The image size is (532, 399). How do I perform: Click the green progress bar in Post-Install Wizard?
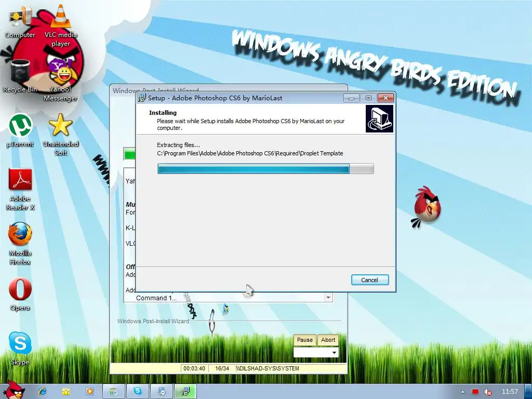(x=129, y=154)
